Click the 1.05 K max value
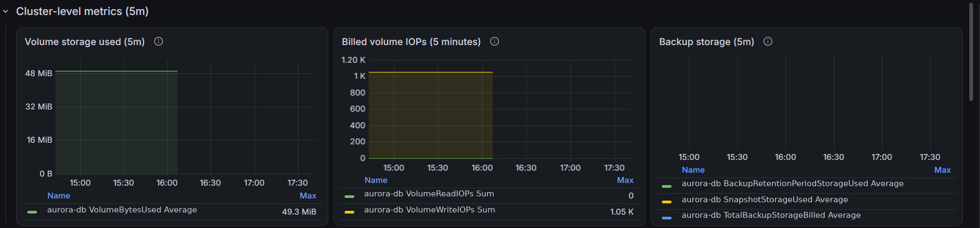 click(622, 212)
